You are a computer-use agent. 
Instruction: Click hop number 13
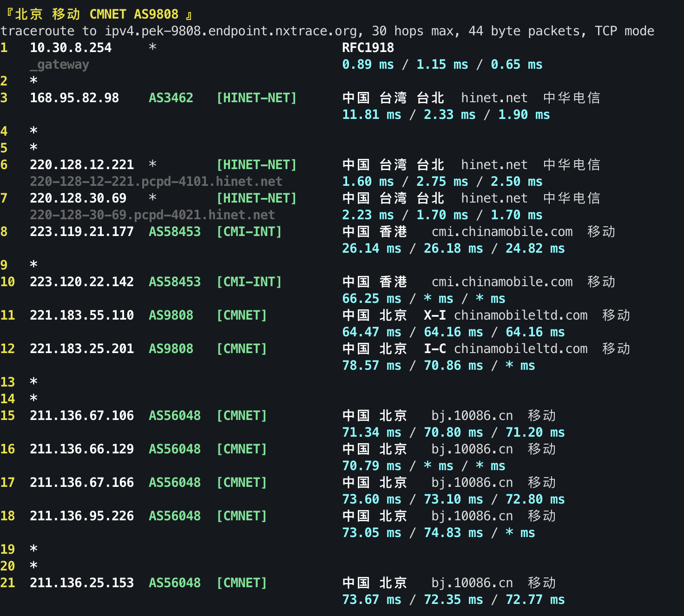7,382
